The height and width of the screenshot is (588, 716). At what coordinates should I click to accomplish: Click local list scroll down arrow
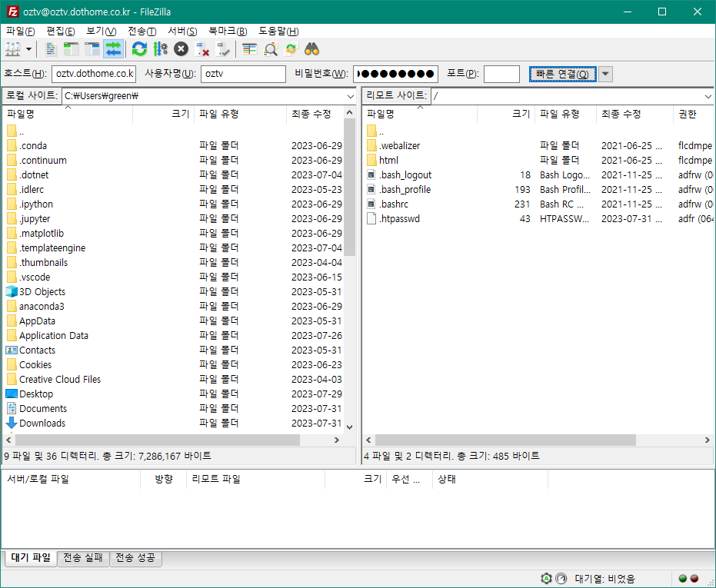tap(349, 427)
